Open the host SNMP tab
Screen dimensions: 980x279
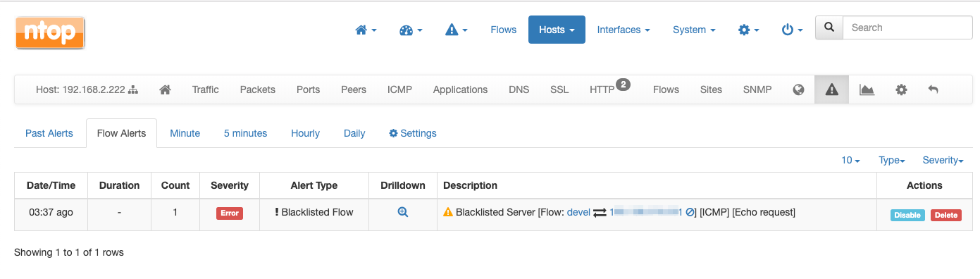(x=757, y=89)
